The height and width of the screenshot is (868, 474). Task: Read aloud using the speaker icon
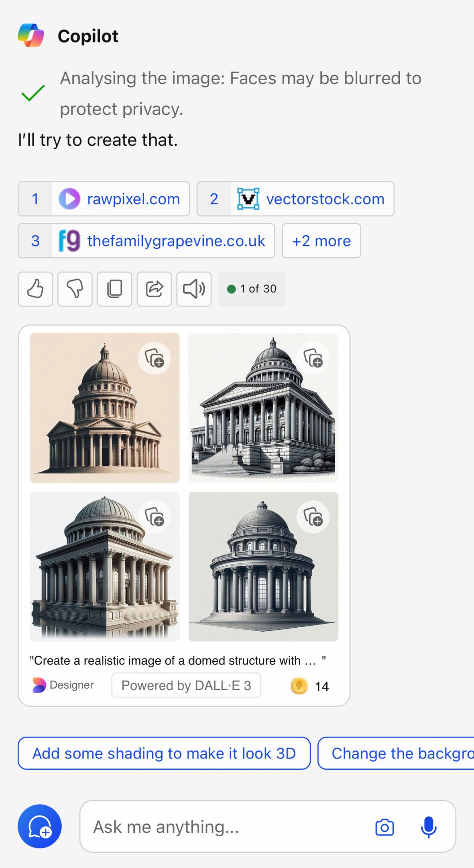click(x=194, y=289)
